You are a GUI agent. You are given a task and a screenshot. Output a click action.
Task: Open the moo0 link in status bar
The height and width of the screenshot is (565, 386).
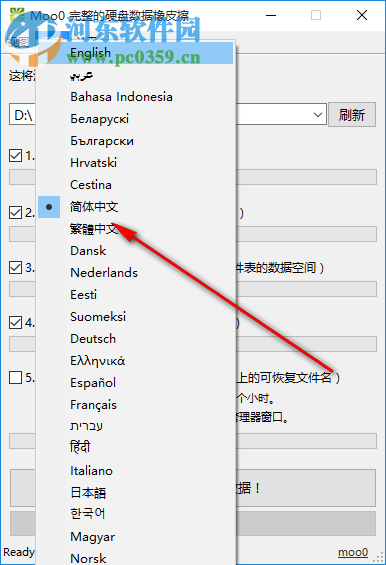(x=353, y=552)
